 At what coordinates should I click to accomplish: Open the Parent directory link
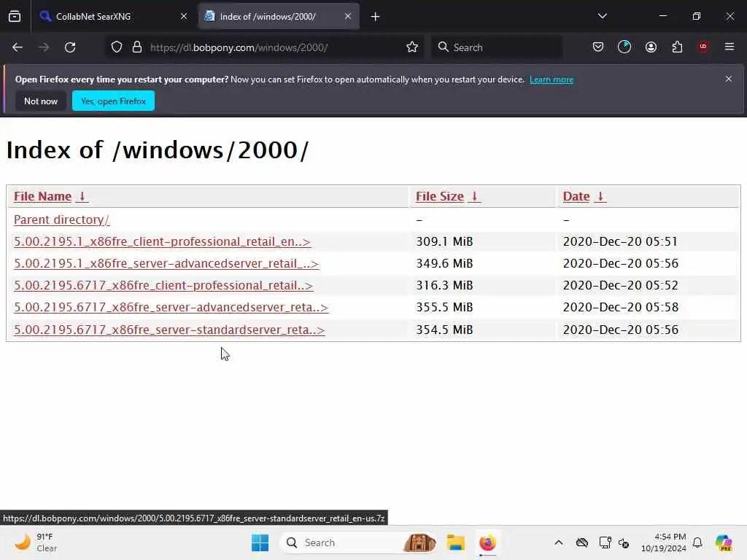click(62, 219)
